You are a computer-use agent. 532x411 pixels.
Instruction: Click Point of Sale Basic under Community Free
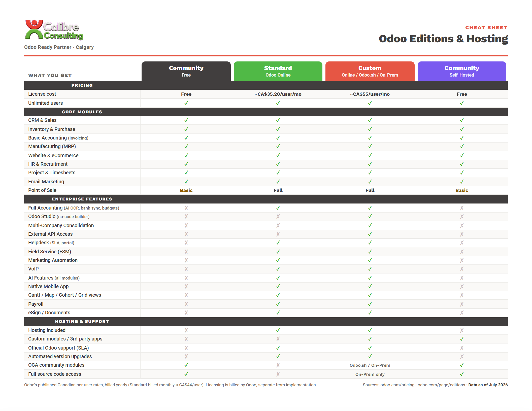pyautogui.click(x=186, y=190)
